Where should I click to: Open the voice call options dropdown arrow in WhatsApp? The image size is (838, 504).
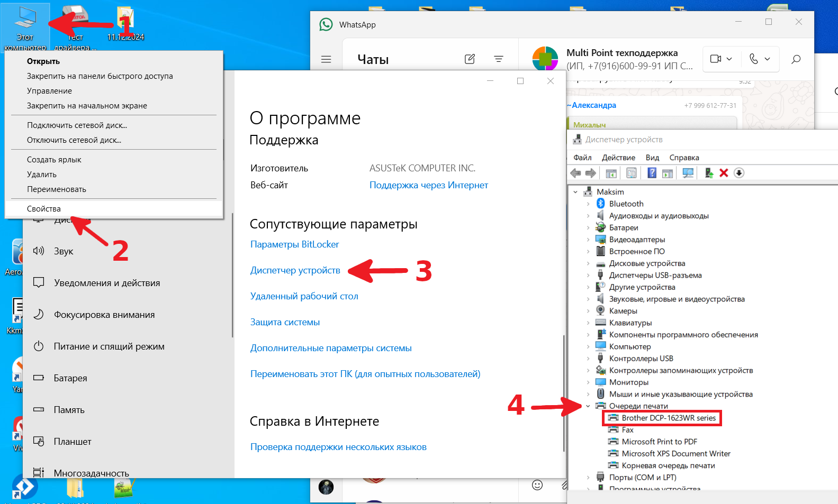click(767, 59)
